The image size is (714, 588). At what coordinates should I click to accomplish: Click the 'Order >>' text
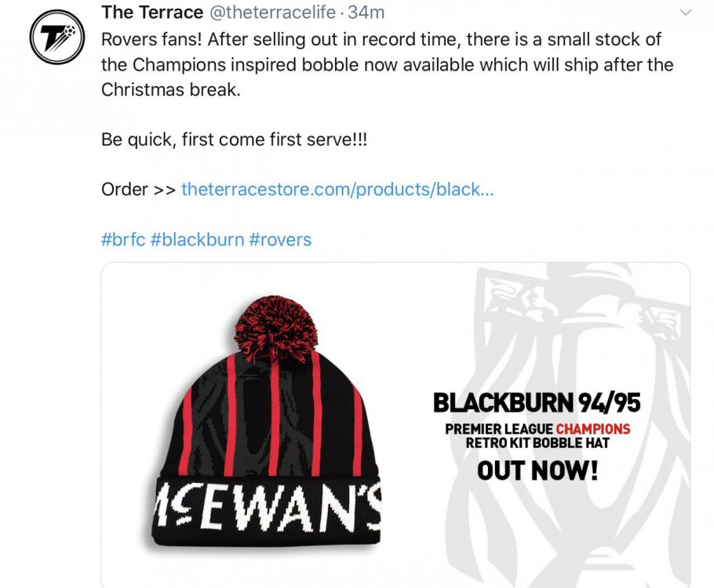tap(138, 189)
